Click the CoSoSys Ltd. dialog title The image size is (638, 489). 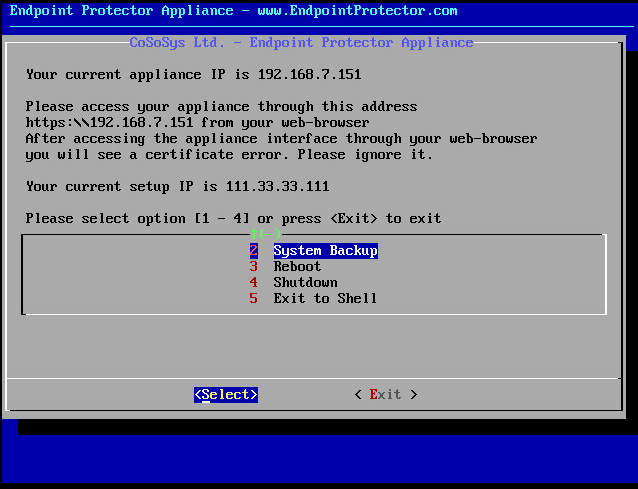pyautogui.click(x=301, y=43)
